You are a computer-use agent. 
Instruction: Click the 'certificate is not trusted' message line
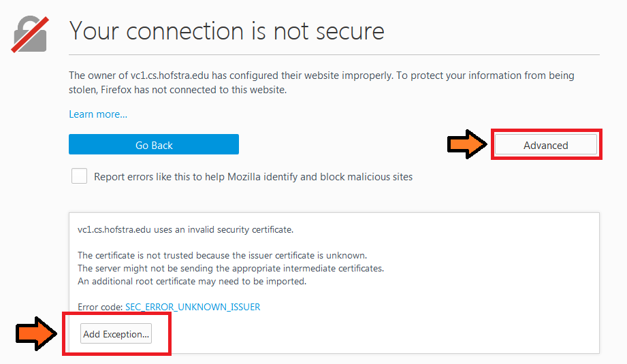(x=222, y=255)
